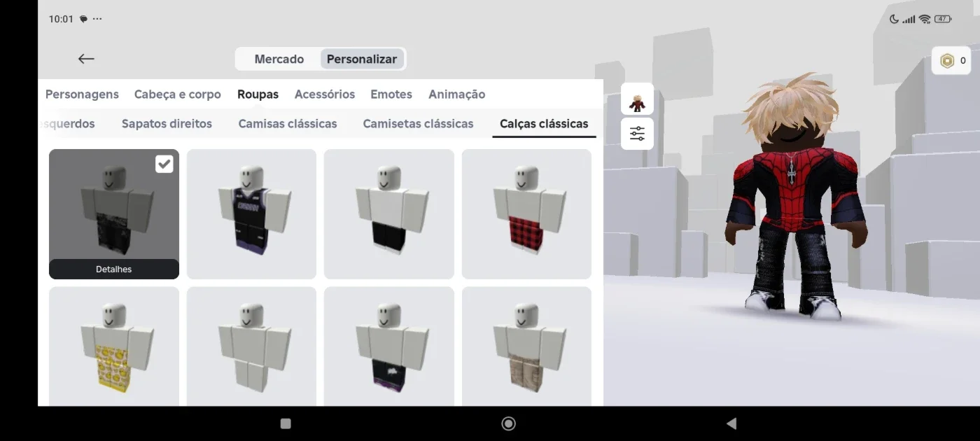
Task: Open the Roupas category
Action: [258, 94]
